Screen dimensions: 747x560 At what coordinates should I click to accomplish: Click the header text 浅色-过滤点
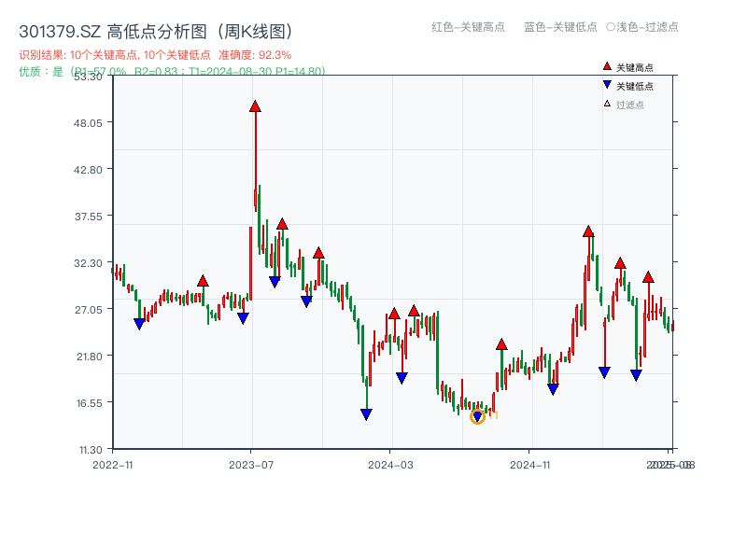(x=647, y=27)
